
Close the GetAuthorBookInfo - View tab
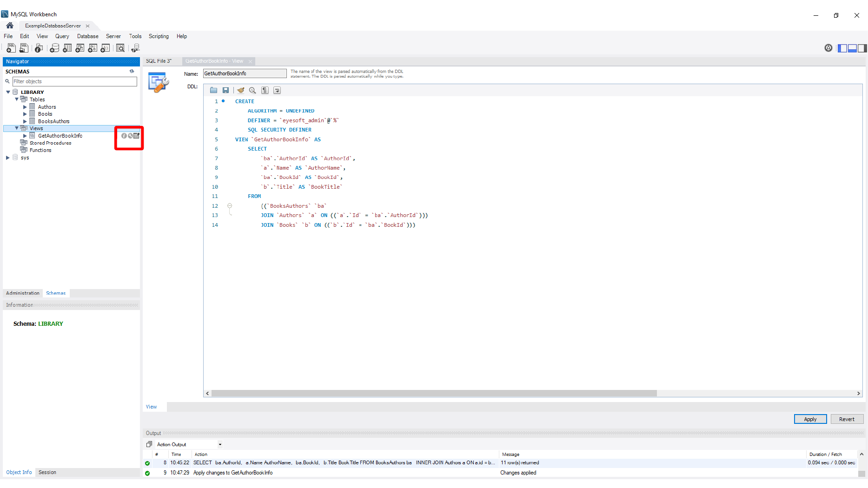click(x=250, y=61)
